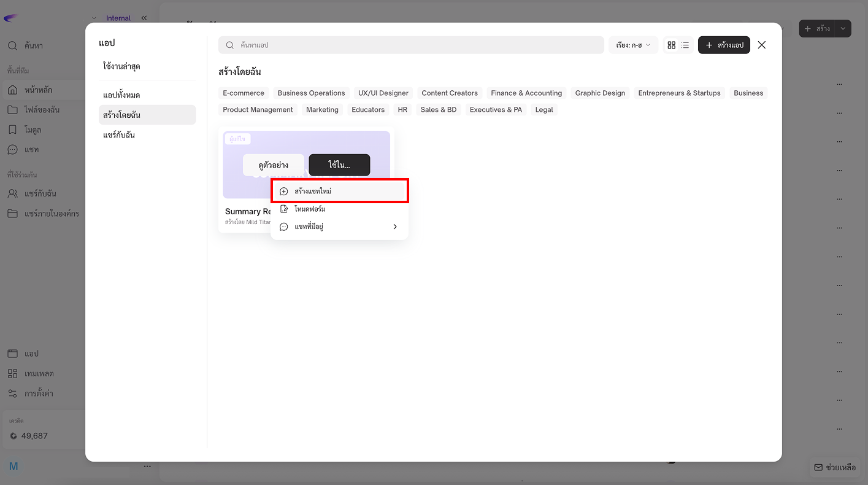This screenshot has height=485, width=868.
Task: Open the เรียง: ก-ฮ sort dropdown
Action: pyautogui.click(x=633, y=45)
